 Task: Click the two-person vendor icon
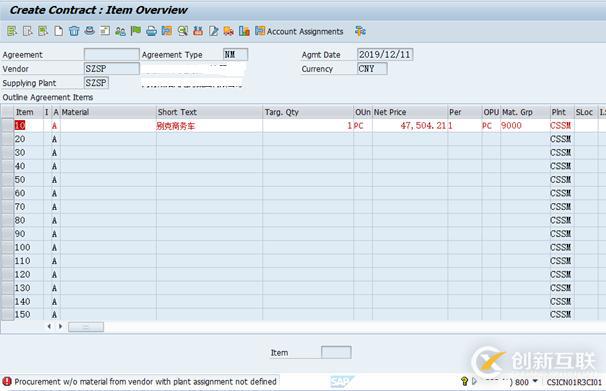tap(120, 31)
